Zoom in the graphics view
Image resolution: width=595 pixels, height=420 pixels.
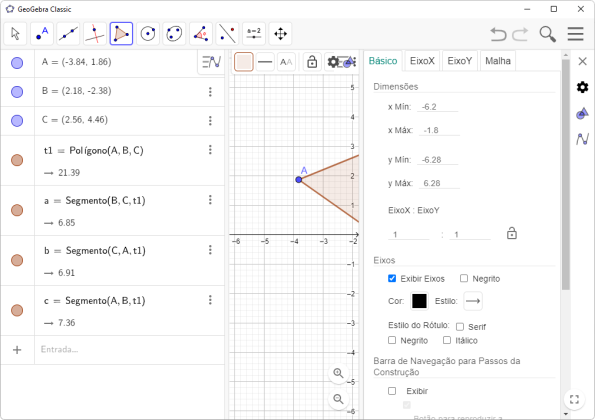coord(338,373)
